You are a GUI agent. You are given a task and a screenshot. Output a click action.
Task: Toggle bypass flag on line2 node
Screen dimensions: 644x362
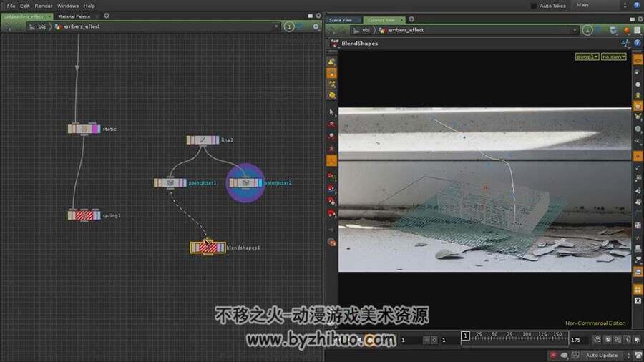tap(188, 140)
